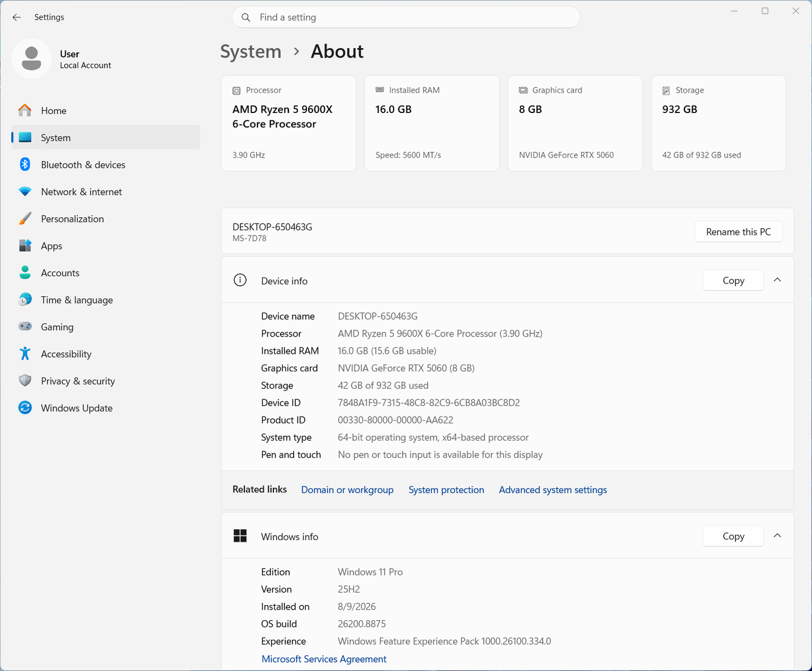
Task: Click the Installed RAM icon
Action: (380, 90)
